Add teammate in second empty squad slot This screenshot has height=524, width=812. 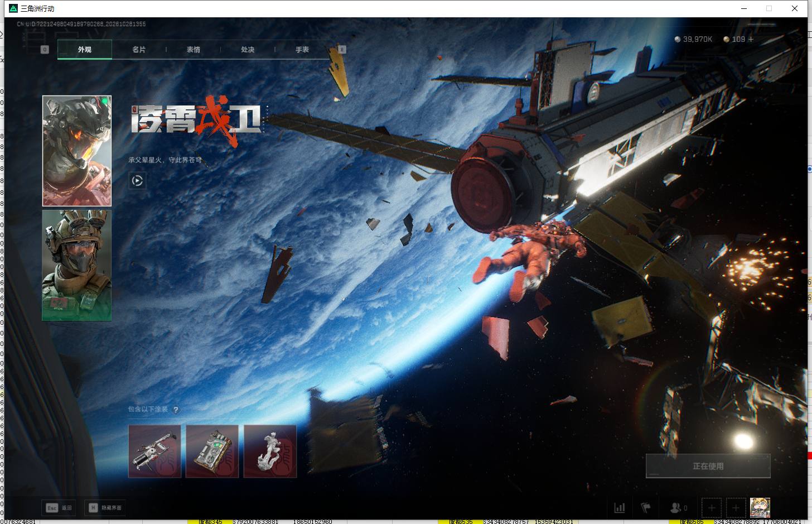click(736, 508)
